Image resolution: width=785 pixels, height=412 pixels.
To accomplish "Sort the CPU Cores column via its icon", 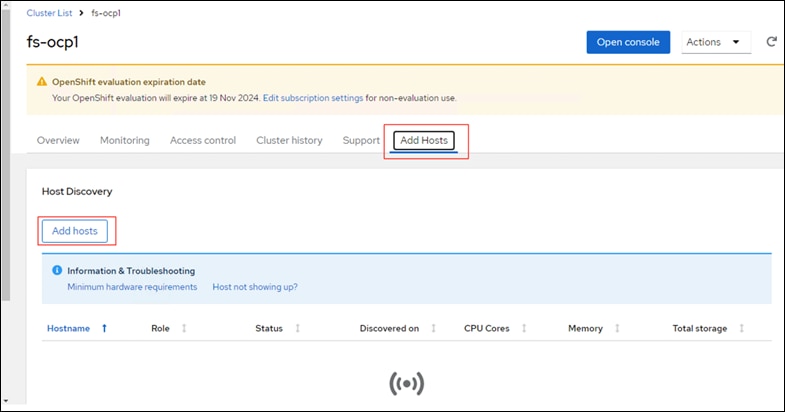I will point(524,328).
